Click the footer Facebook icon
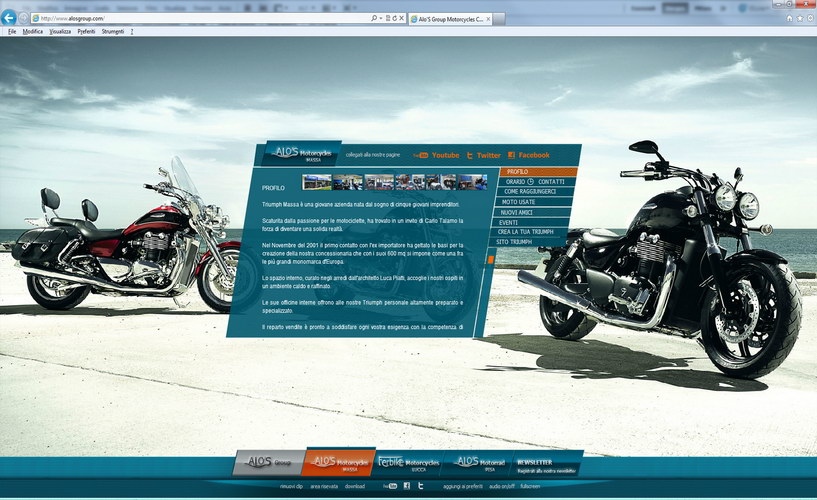 coord(406,486)
